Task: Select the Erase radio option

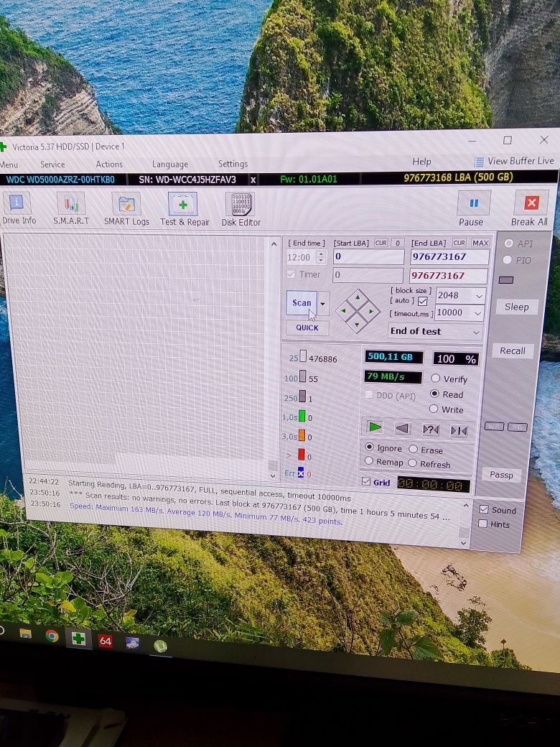Action: coord(414,449)
